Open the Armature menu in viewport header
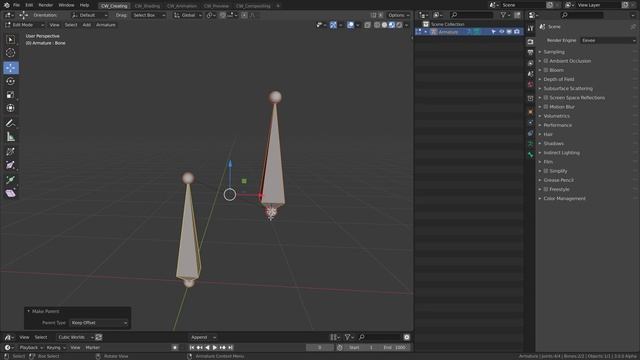Viewport: 640px width, 360px height. [x=106, y=25]
